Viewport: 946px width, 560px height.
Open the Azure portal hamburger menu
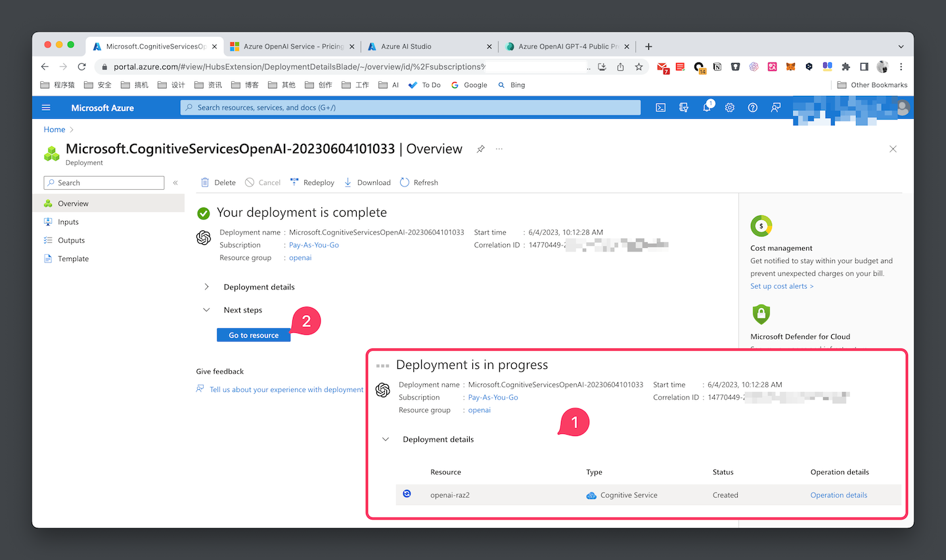pyautogui.click(x=46, y=108)
